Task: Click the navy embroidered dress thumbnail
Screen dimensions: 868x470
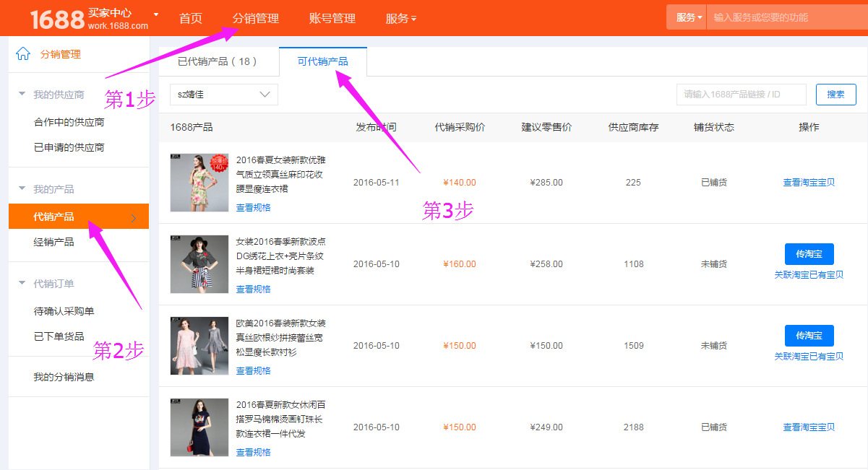Action: [x=199, y=427]
